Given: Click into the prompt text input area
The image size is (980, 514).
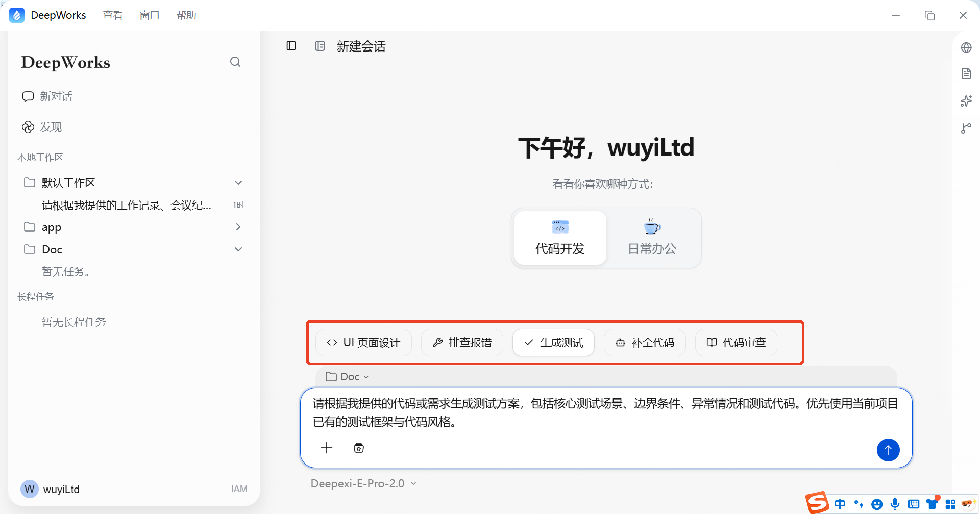Looking at the screenshot, I should coord(605,413).
